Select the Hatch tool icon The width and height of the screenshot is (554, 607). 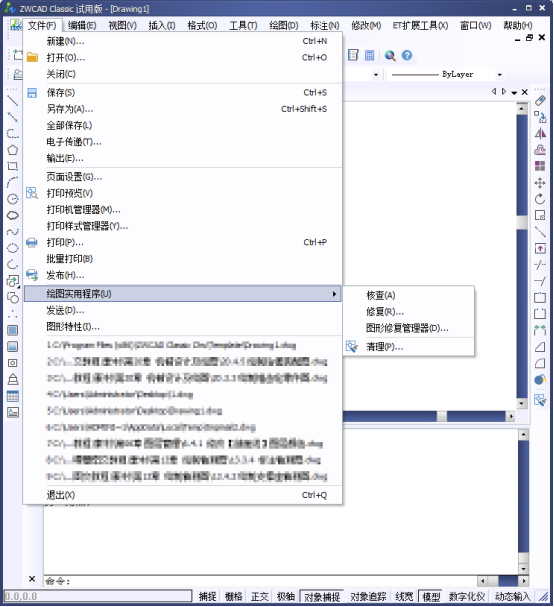coord(13,330)
